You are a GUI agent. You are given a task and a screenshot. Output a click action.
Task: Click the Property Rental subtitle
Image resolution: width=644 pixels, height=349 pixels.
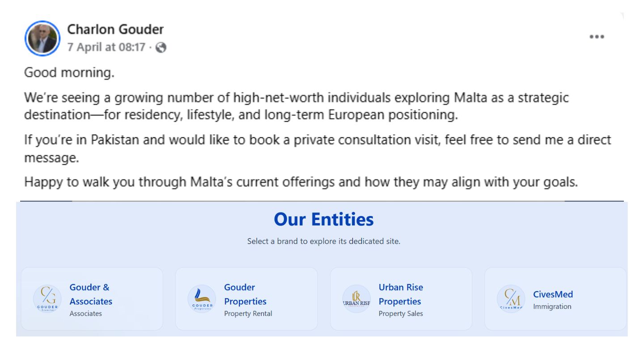(248, 314)
